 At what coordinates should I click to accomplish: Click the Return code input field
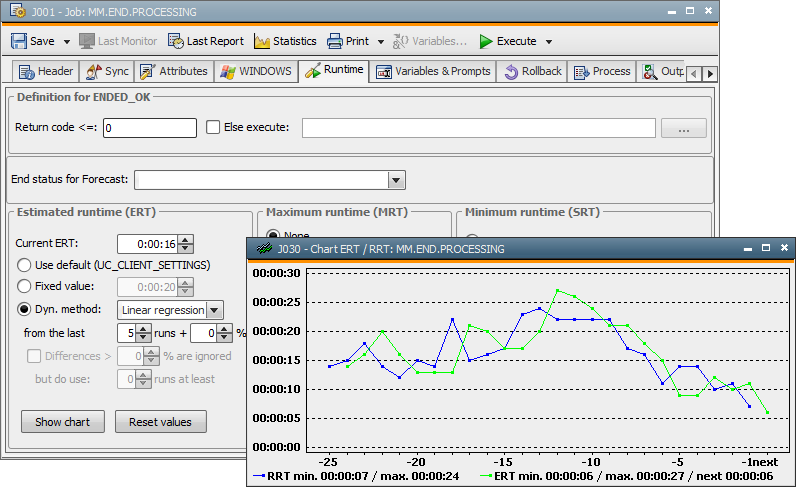[x=150, y=128]
